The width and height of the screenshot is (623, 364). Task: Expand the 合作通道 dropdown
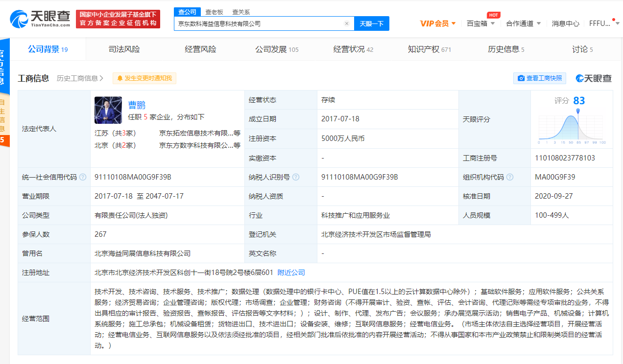[539, 23]
